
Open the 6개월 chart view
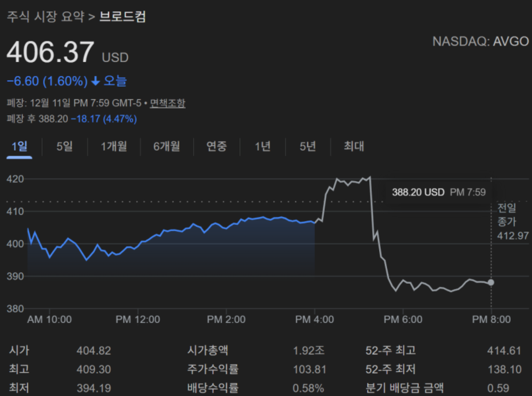(x=167, y=146)
